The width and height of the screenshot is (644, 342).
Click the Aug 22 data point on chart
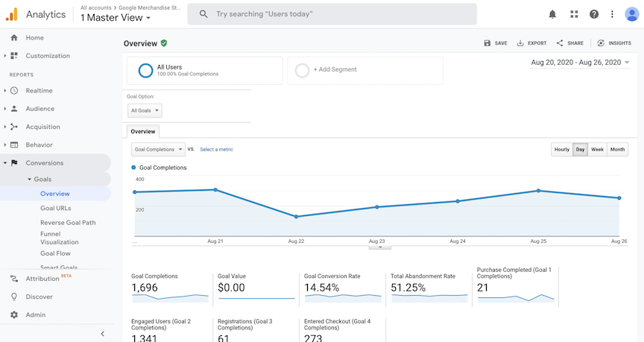[296, 217]
